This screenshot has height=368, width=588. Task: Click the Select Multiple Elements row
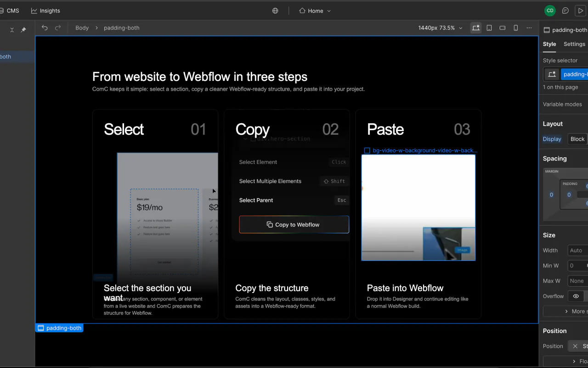[294, 181]
